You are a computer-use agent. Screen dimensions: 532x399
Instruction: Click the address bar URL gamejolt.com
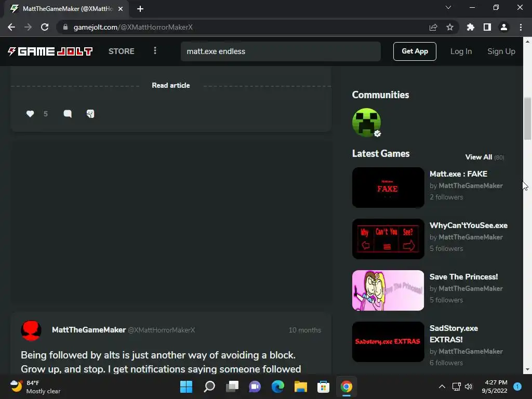coord(133,27)
